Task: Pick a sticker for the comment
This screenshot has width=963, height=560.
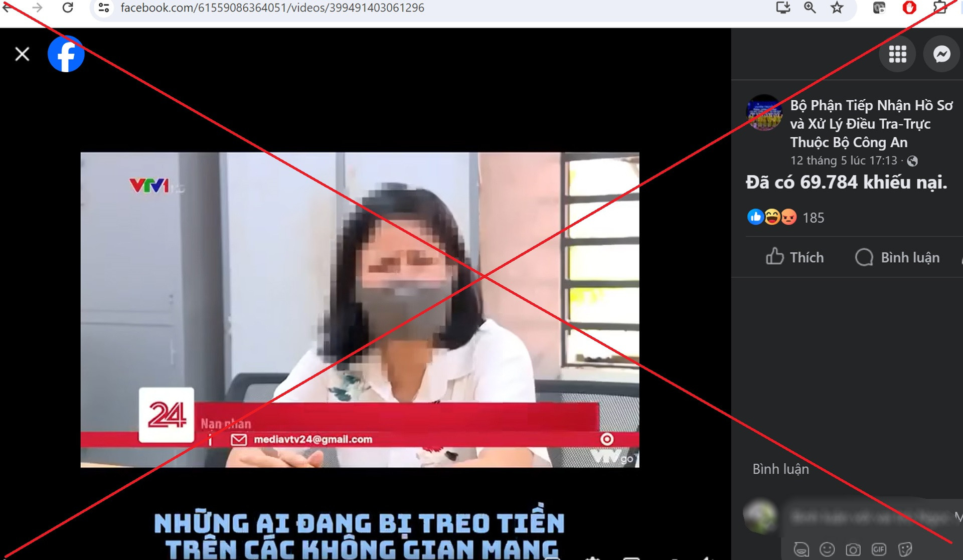Action: pyautogui.click(x=905, y=549)
